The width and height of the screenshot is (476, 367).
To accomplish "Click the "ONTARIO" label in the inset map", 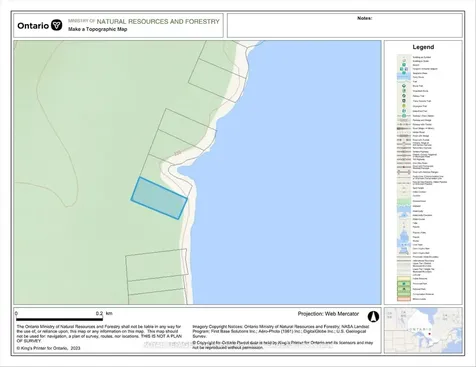I will pyautogui.click(x=419, y=329).
